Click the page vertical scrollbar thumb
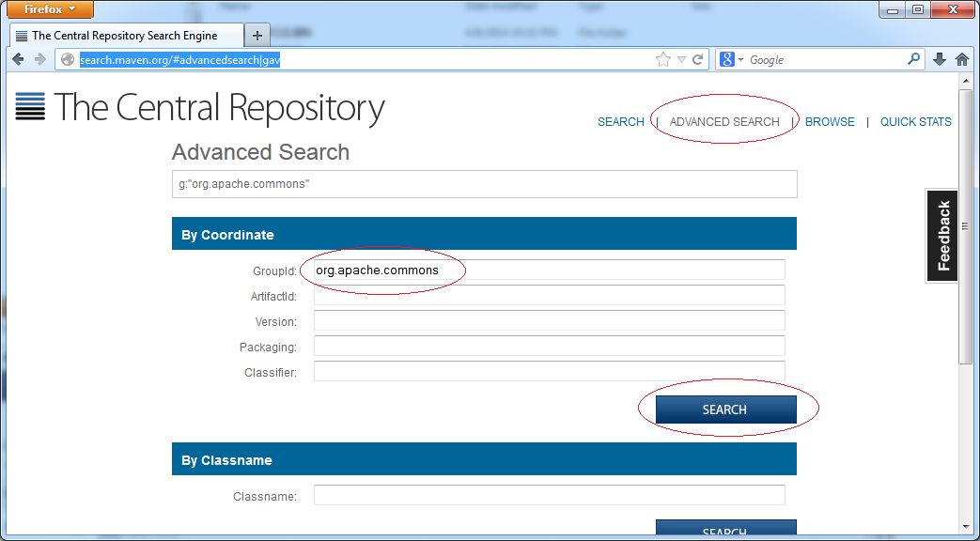The height and width of the screenshot is (541, 980). [x=966, y=224]
